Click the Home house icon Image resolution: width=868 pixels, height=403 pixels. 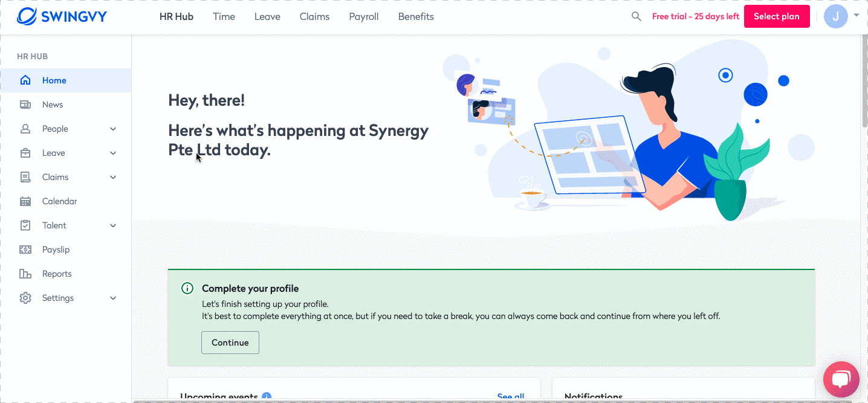pos(25,80)
